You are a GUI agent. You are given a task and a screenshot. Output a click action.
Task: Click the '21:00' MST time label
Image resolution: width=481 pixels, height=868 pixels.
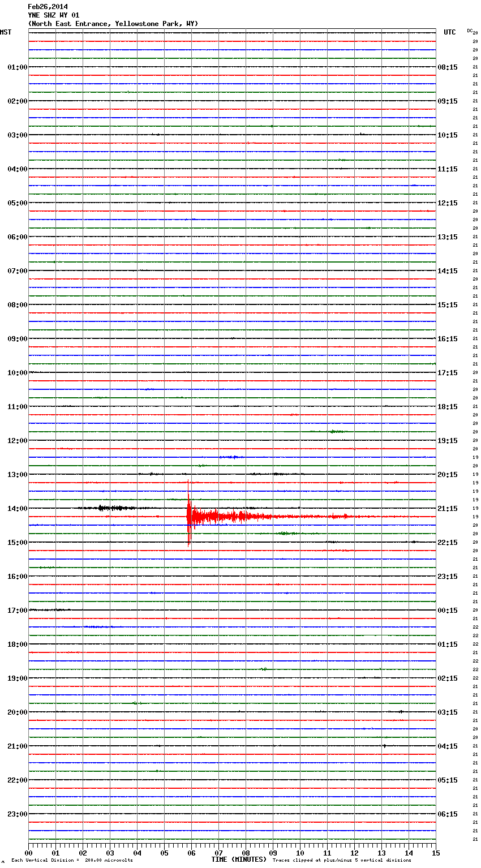pyautogui.click(x=17, y=746)
